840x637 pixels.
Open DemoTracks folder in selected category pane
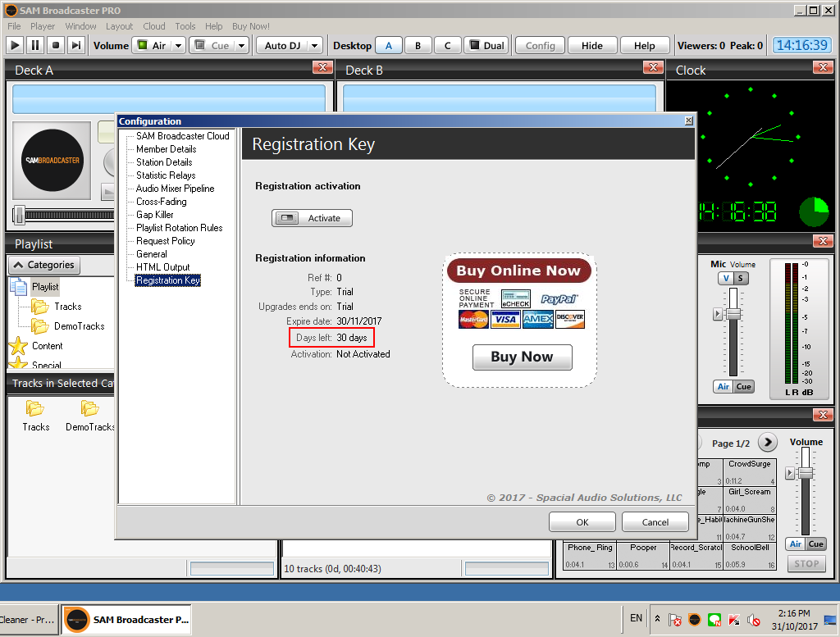click(x=89, y=416)
